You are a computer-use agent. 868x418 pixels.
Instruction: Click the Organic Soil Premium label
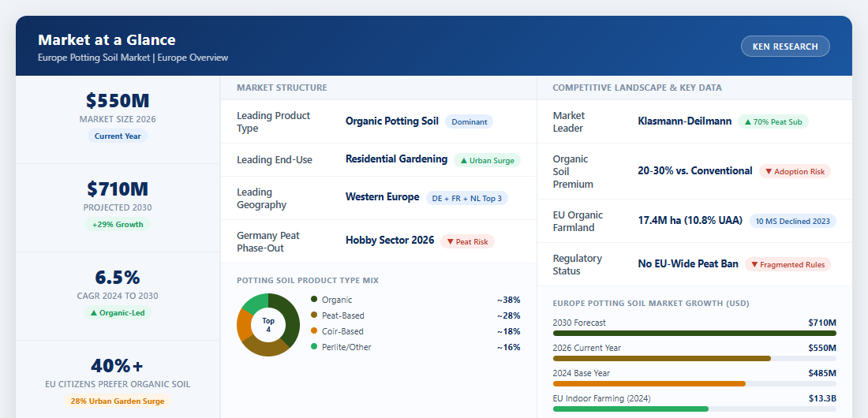(x=573, y=172)
